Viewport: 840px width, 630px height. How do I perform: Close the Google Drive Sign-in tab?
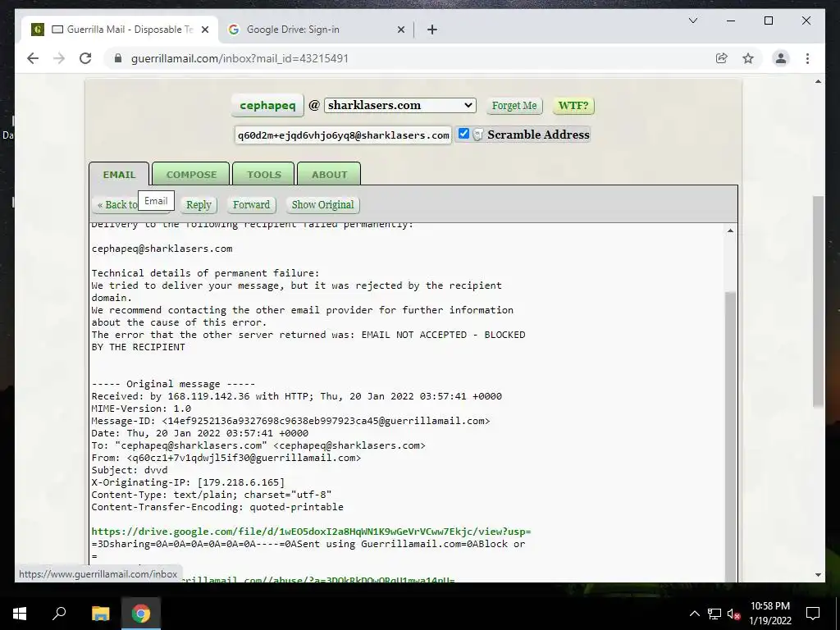coord(400,30)
